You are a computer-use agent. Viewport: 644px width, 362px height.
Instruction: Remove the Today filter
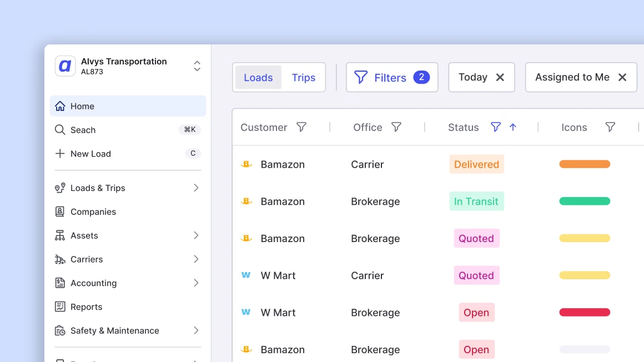(x=500, y=77)
